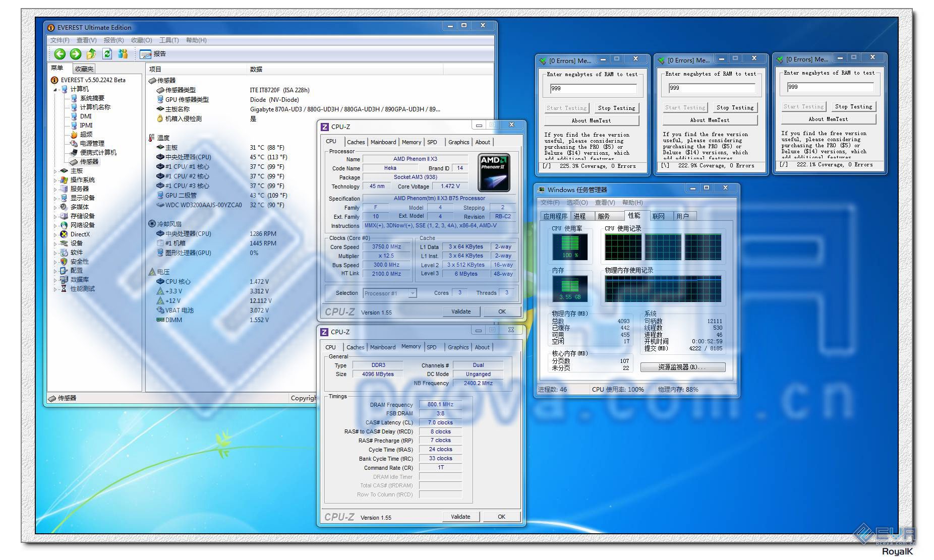Switch to SPD tab in lower CPU-Z
934x560 pixels.
pyautogui.click(x=432, y=347)
